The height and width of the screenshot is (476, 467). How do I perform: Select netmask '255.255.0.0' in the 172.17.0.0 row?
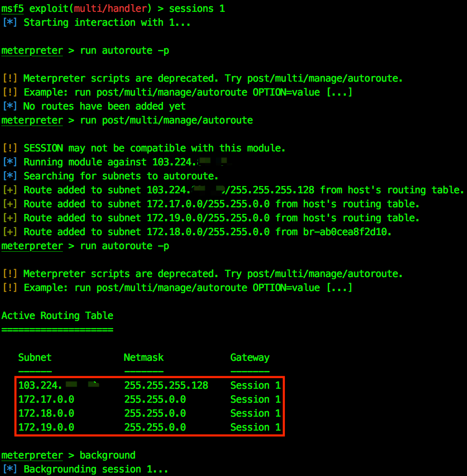(x=155, y=399)
